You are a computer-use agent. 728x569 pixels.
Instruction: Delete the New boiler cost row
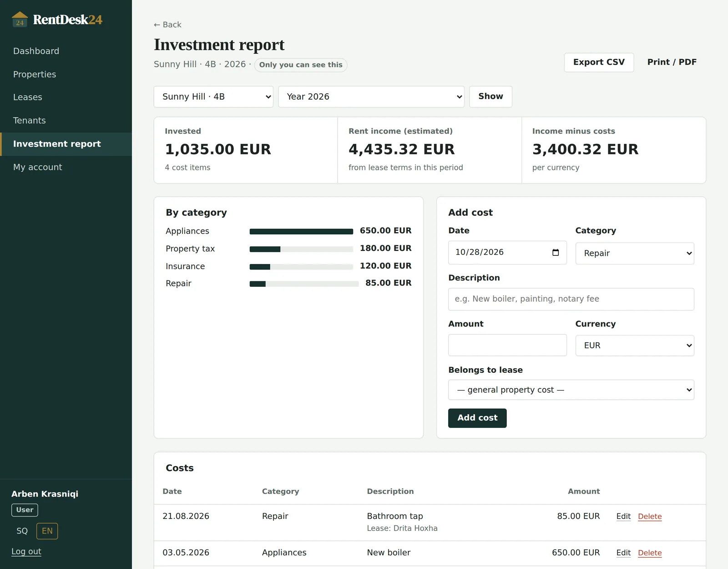point(650,553)
